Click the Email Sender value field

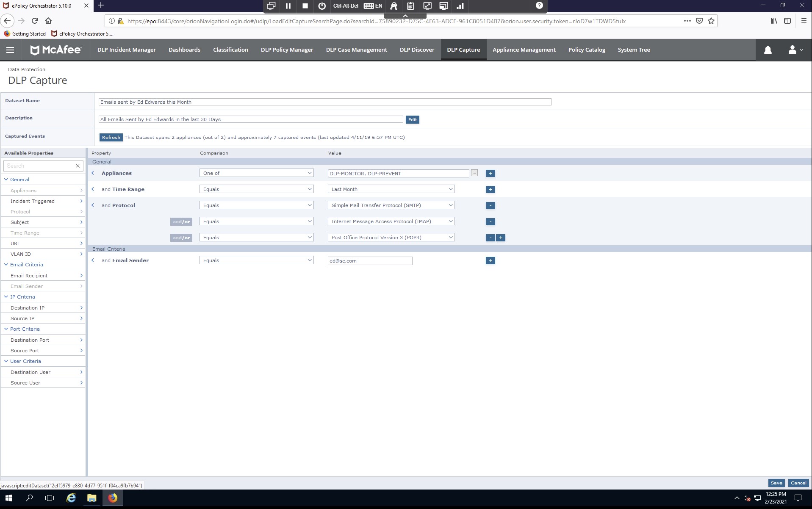tap(370, 261)
